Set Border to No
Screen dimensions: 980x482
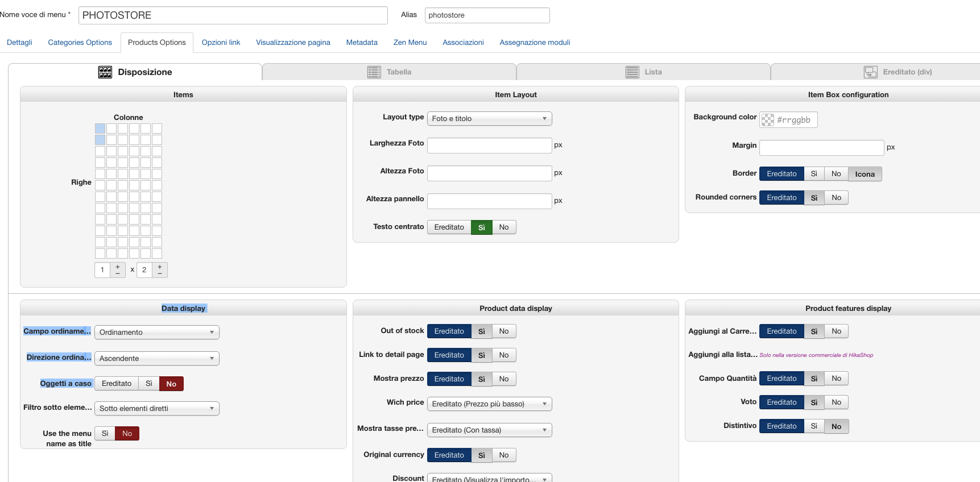pos(836,174)
